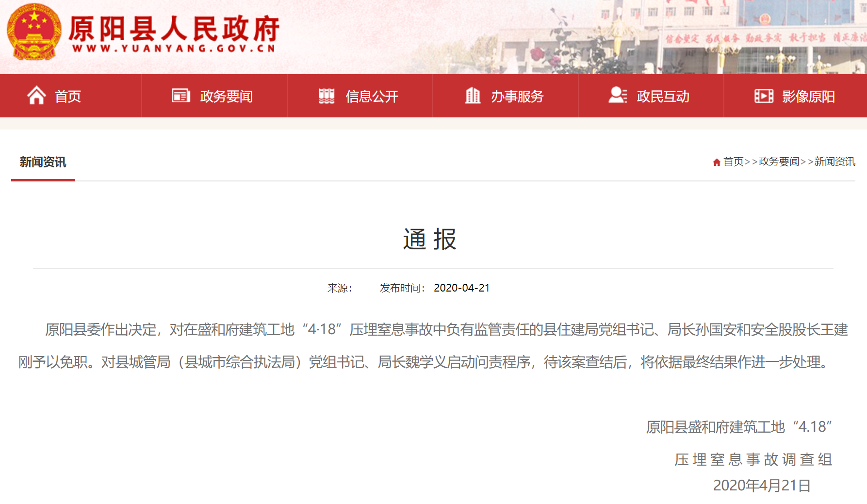The width and height of the screenshot is (867, 504).
Task: Open the 办事服务 navigation menu
Action: click(x=517, y=97)
